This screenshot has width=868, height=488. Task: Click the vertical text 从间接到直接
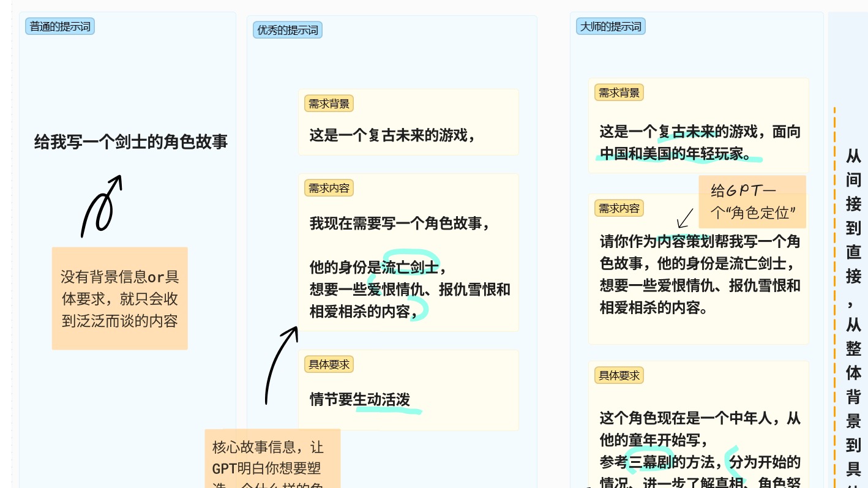pos(853,214)
